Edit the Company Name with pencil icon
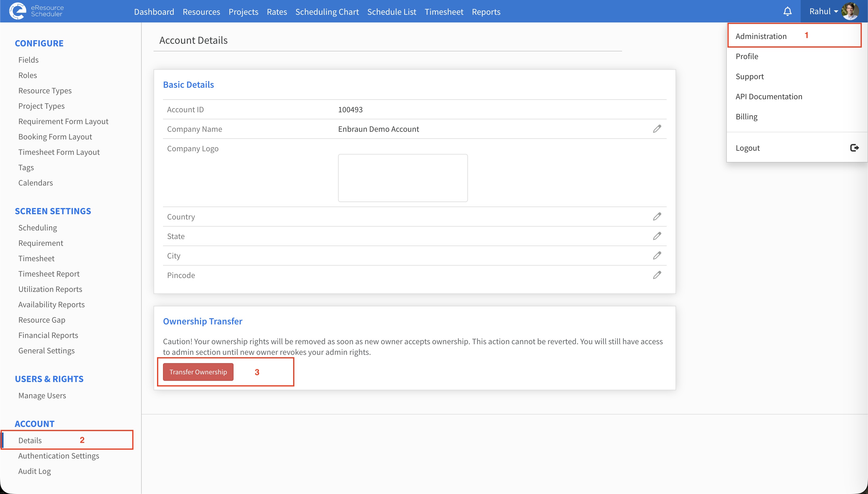 pos(657,129)
